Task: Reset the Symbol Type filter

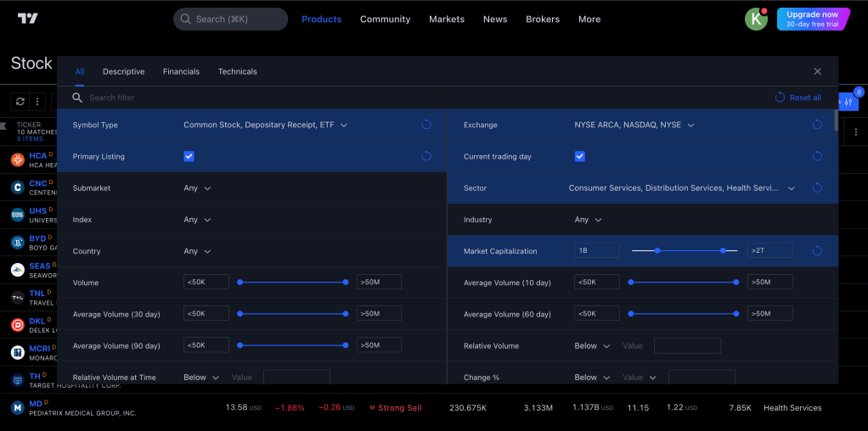Action: click(x=426, y=125)
